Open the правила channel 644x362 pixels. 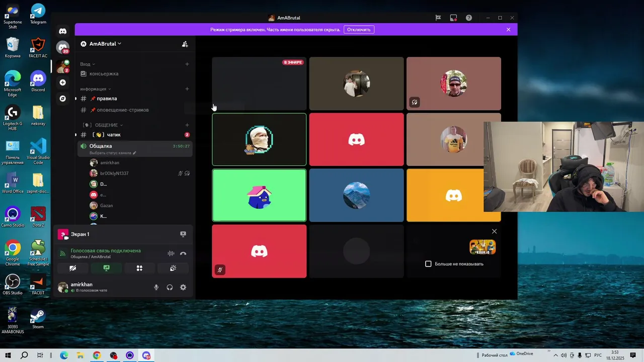[x=135, y=99]
